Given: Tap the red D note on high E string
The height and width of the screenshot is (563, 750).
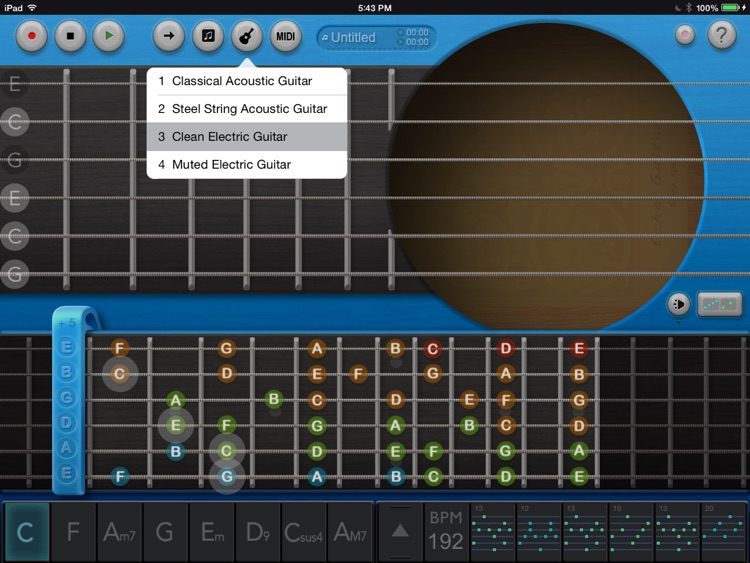Looking at the screenshot, I should click(x=506, y=348).
